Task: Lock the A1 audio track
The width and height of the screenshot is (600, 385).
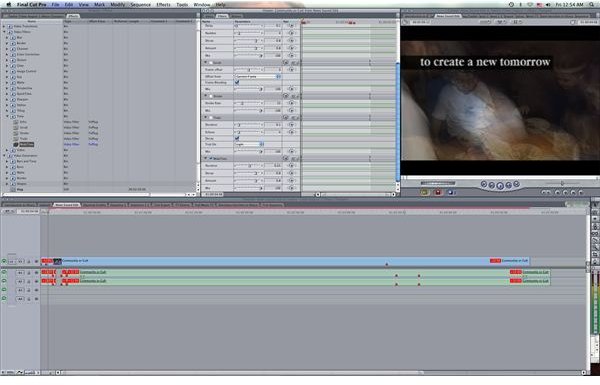Action: point(29,272)
